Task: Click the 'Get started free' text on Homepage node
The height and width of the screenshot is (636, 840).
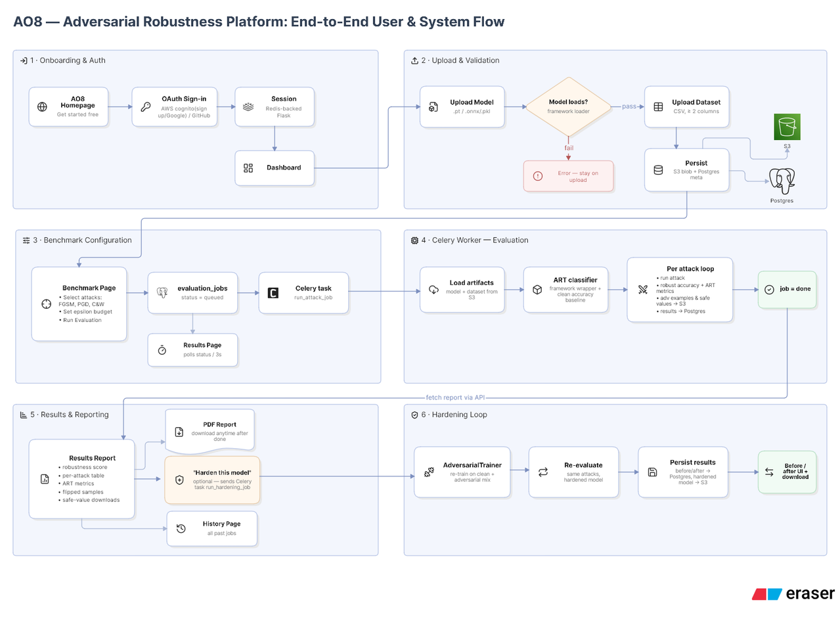Action: (x=77, y=115)
